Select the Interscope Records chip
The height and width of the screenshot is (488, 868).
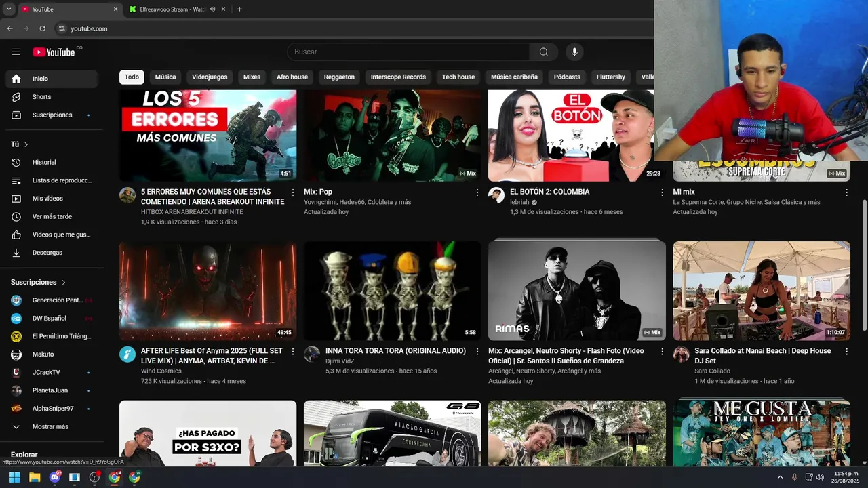398,77
